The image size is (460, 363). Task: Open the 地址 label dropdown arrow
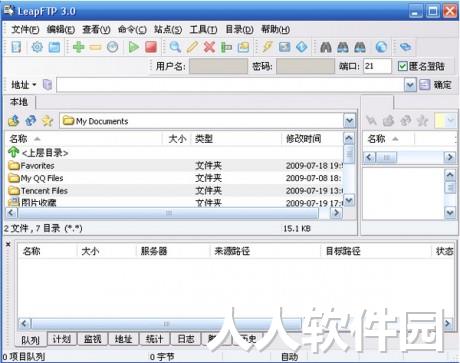[x=34, y=85]
